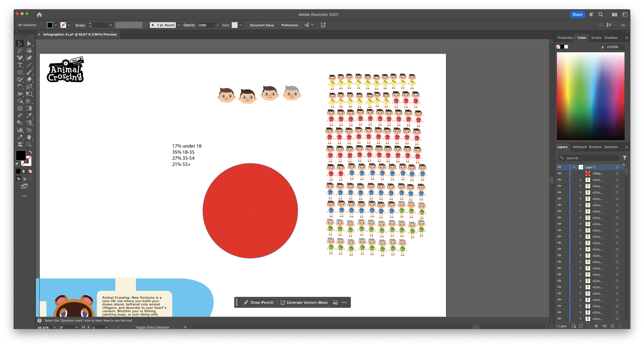This screenshot has height=347, width=644.
Task: Expand the first Group sublayer chevron
Action: 580,180
